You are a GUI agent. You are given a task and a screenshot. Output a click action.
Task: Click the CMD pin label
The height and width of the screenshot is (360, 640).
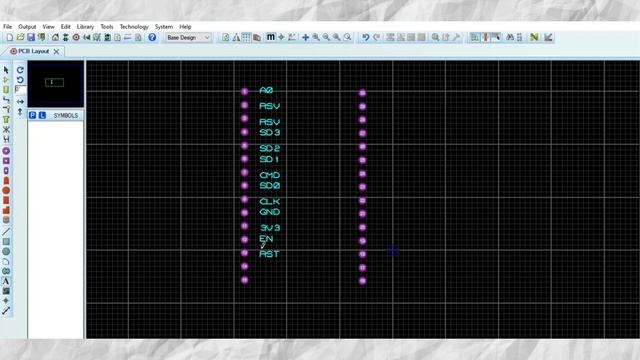270,175
